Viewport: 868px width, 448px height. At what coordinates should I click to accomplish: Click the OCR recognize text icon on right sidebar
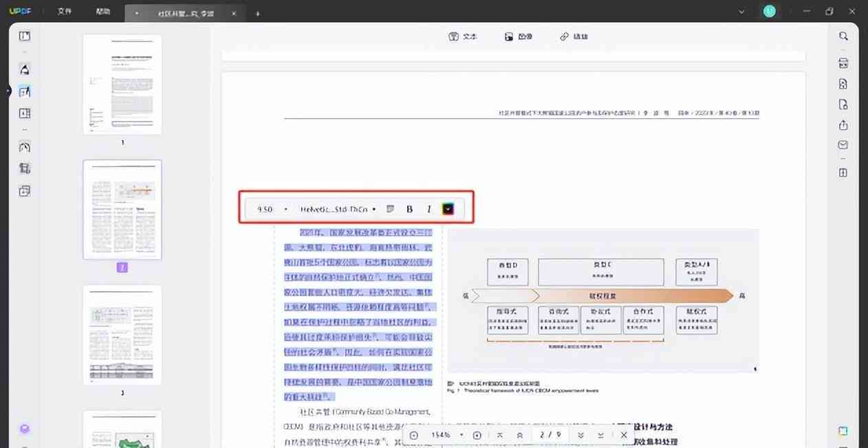[843, 64]
